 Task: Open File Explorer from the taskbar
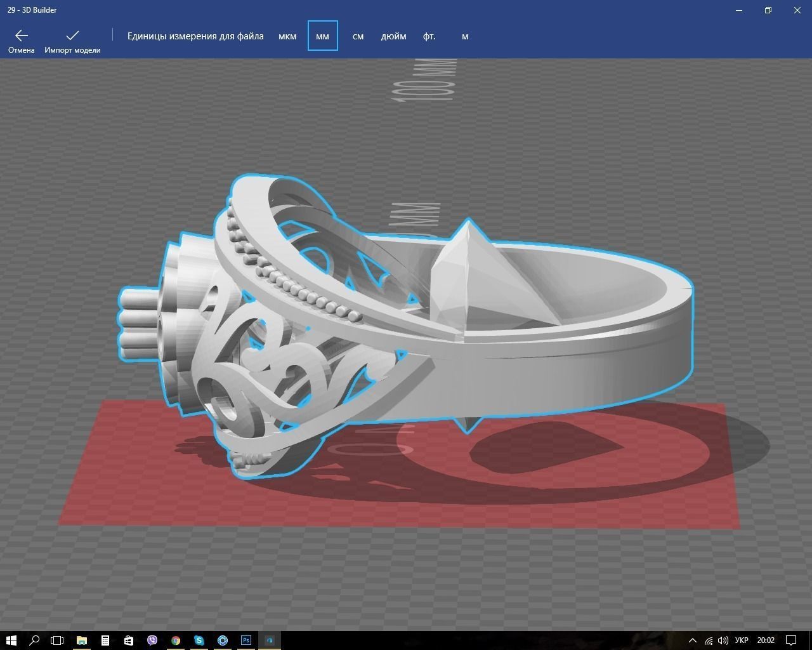pyautogui.click(x=81, y=640)
